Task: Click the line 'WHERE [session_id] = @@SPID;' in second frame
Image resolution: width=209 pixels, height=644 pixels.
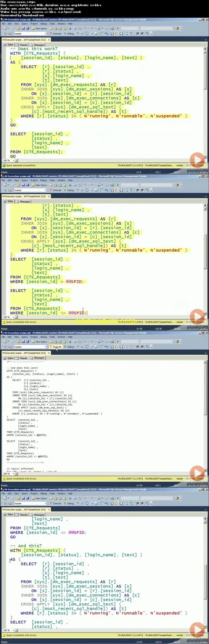Action: (x=47, y=282)
